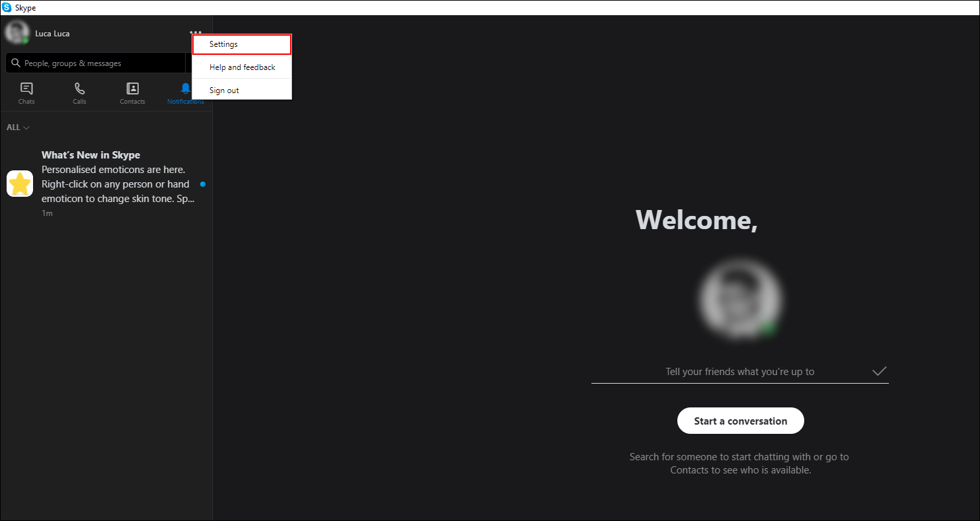Screen dimensions: 980x521
Task: Open the What's New in Skype notification
Action: point(106,184)
